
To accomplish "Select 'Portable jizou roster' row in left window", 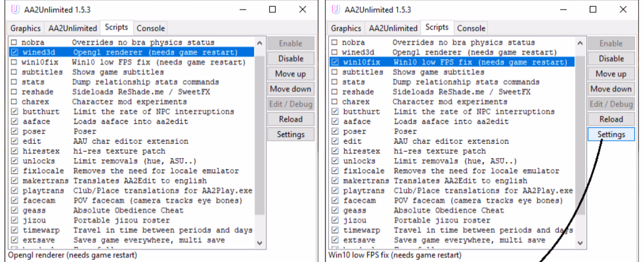I will [131, 220].
